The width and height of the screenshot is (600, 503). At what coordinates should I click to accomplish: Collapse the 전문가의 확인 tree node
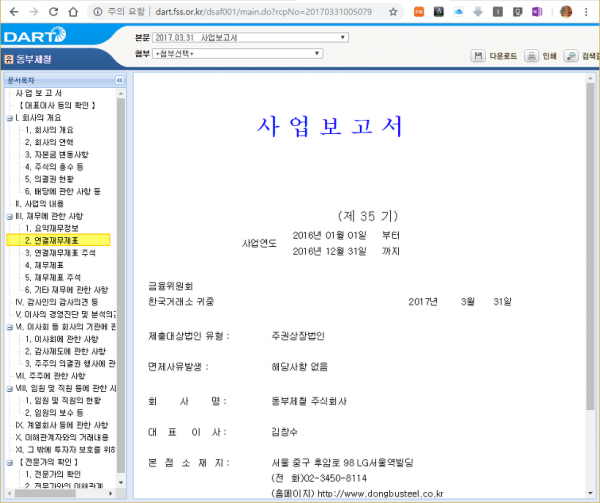(x=10, y=463)
